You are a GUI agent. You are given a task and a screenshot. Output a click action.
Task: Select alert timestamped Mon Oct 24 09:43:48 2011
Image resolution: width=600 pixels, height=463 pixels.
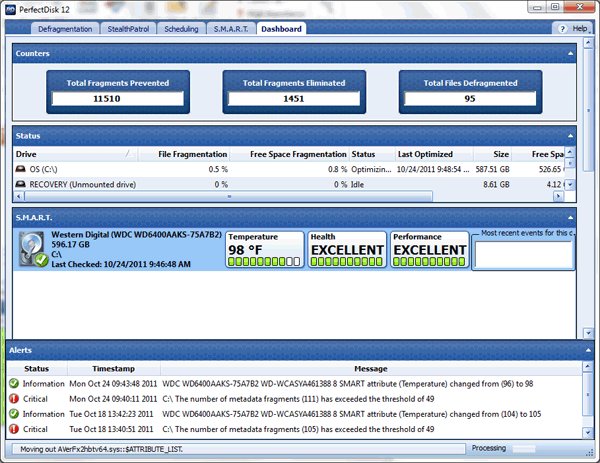[294, 383]
